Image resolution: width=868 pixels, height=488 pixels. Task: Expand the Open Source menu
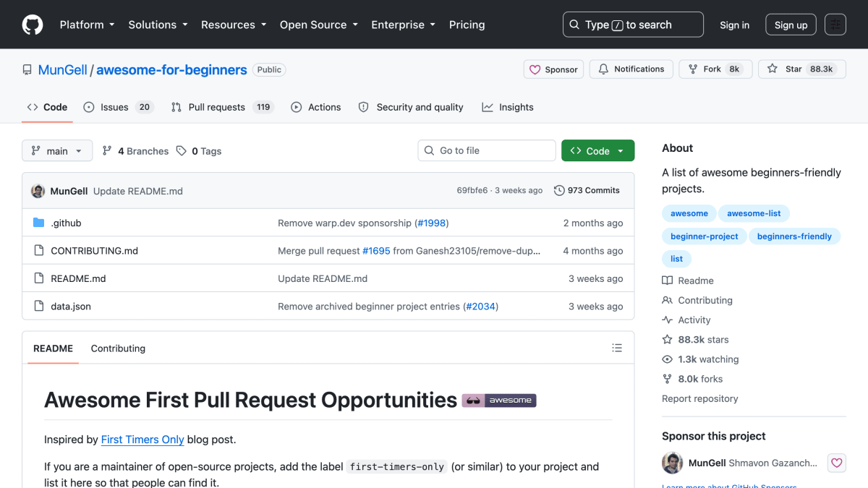click(319, 25)
